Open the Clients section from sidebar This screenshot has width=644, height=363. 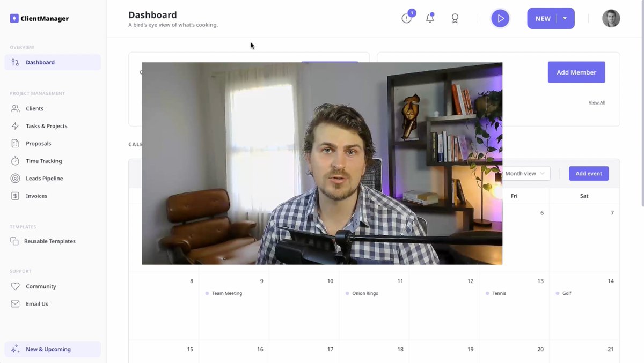(35, 108)
